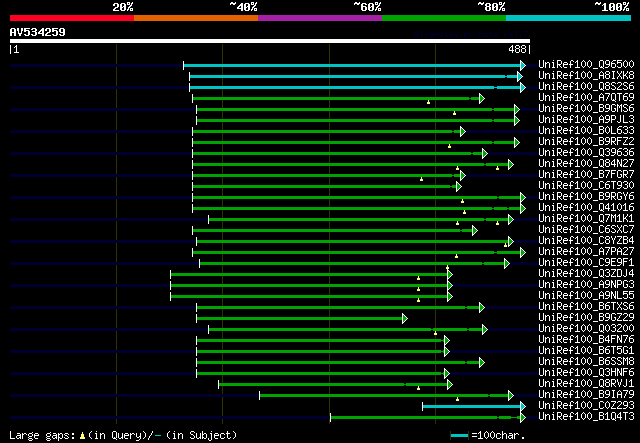Select the UniRef100_Q8RVJ1 label
The width and height of the screenshot is (640, 443).
586,384
